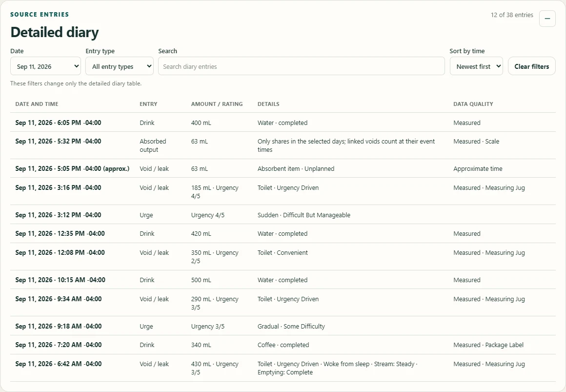
Task: Click the Search diary entries field
Action: tap(302, 66)
